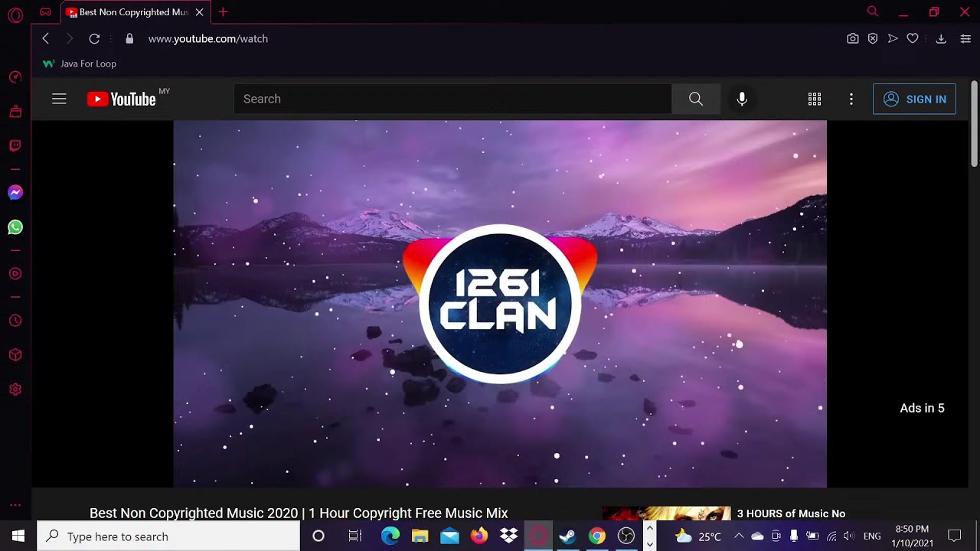Image resolution: width=980 pixels, height=551 pixels.
Task: Open GX Control speedometer in sidebar
Action: tap(15, 77)
